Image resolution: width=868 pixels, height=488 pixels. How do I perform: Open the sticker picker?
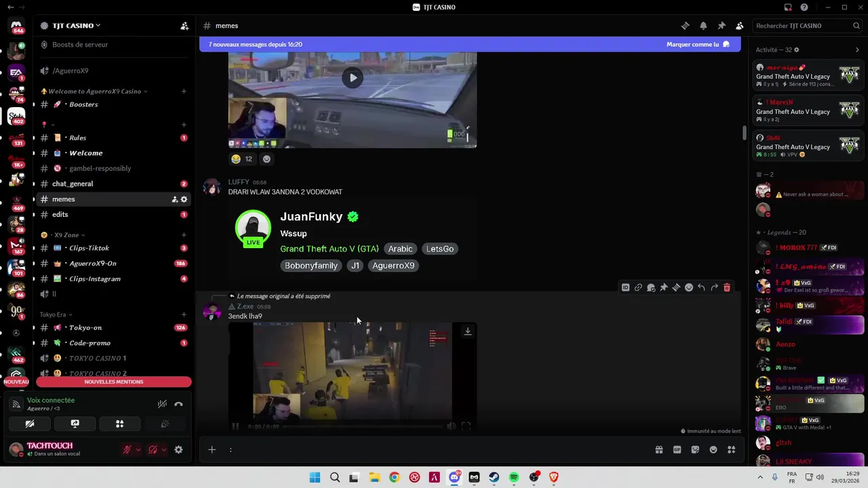695,449
